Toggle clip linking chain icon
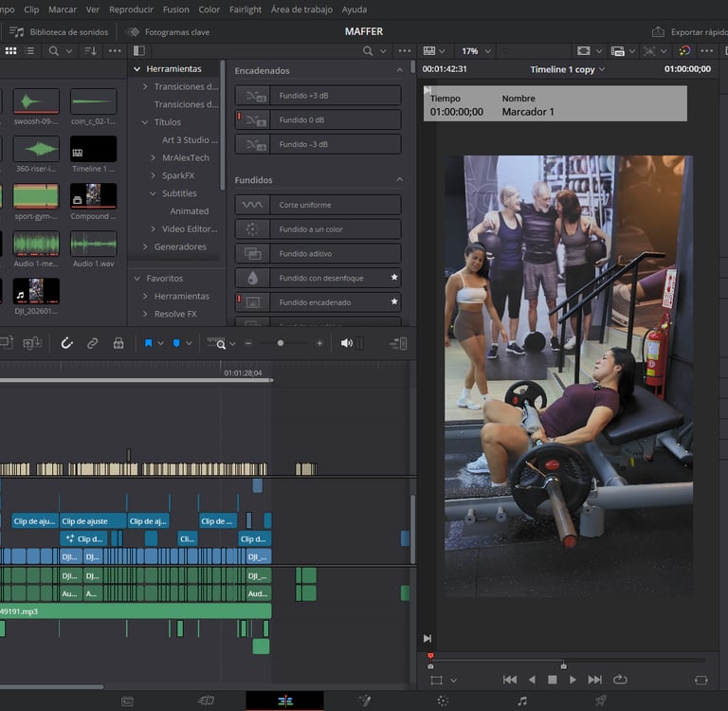This screenshot has width=728, height=711. [x=92, y=343]
